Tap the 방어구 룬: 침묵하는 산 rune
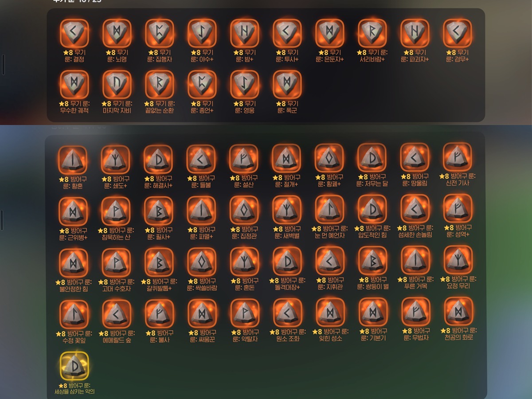Image resolution: width=532 pixels, height=399 pixels. [116, 211]
